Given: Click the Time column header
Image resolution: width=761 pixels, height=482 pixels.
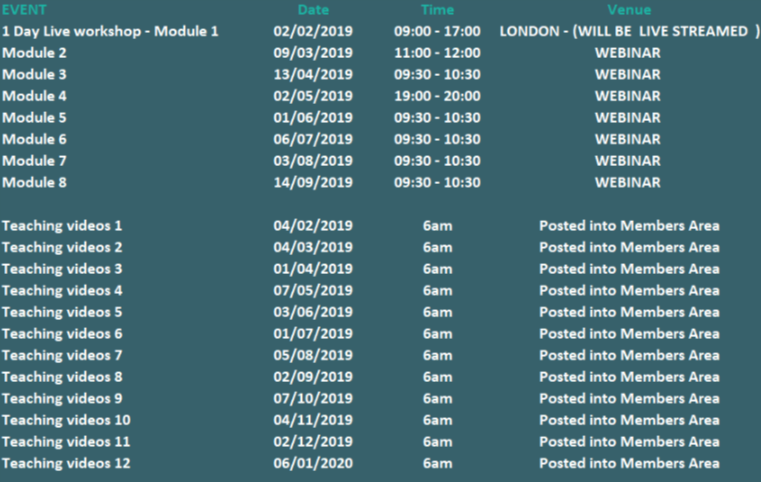Looking at the screenshot, I should tap(437, 10).
